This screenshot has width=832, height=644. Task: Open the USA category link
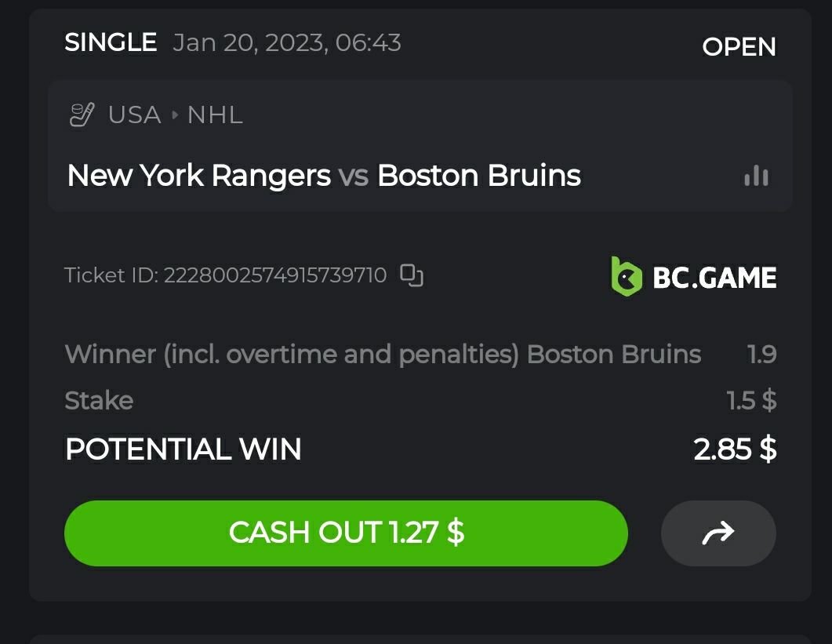tap(134, 115)
